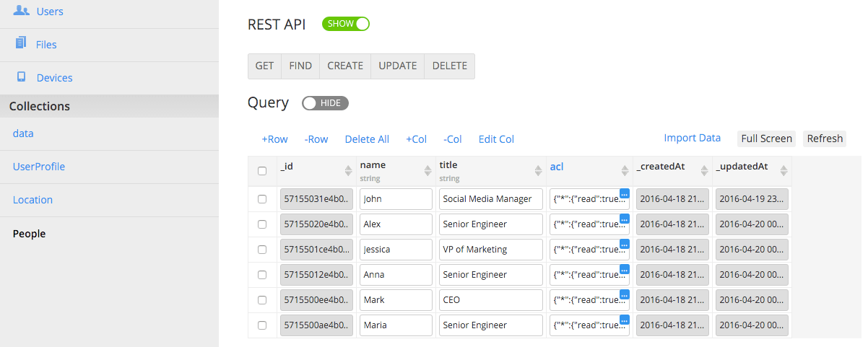Click the name field containing Anna
The height and width of the screenshot is (347, 868).
click(396, 275)
